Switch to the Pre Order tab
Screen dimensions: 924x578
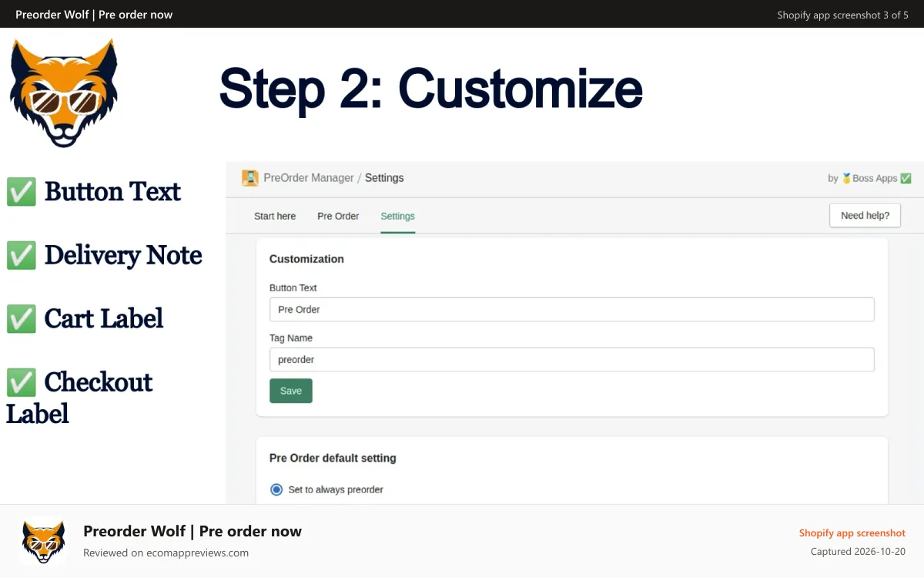(x=338, y=217)
